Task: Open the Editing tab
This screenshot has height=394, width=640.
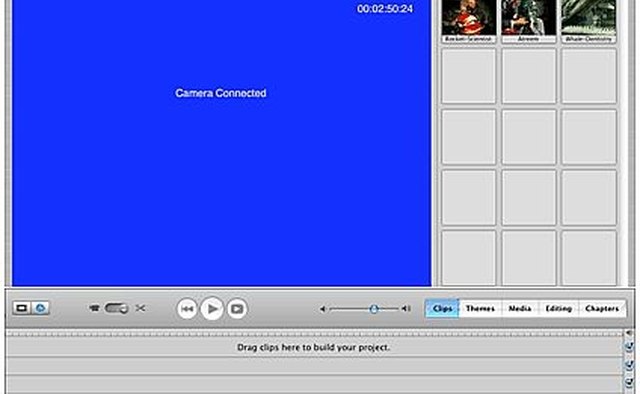Action: point(559,308)
